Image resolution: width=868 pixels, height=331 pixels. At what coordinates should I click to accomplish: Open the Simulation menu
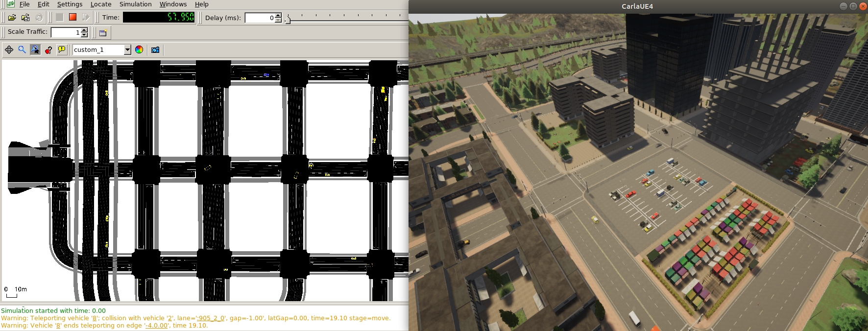tap(135, 4)
